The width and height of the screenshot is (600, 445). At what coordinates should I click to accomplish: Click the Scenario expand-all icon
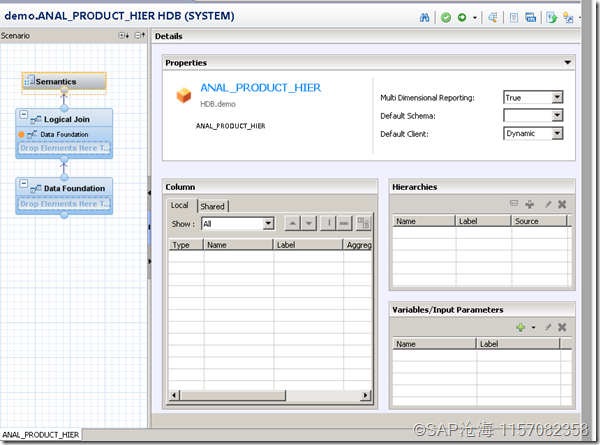tap(123, 36)
